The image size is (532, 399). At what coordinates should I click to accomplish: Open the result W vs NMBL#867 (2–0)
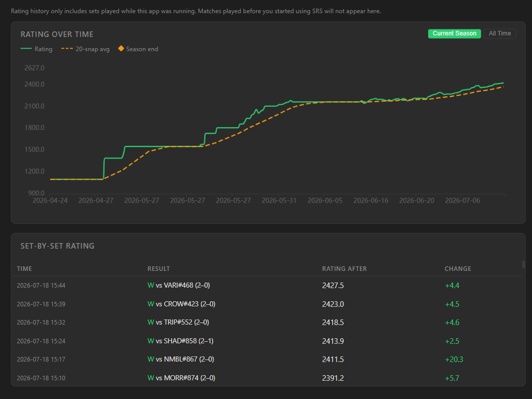coord(181,360)
